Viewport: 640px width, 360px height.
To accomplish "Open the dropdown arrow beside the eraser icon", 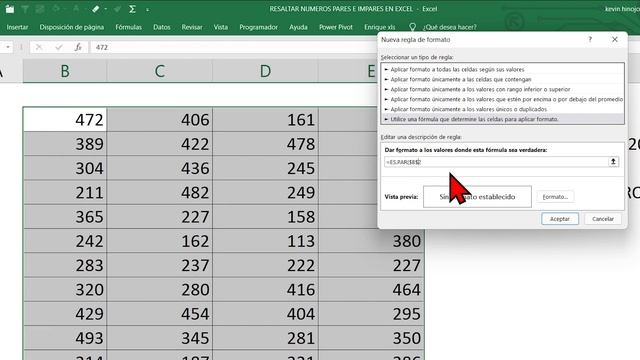I will pos(106,9).
